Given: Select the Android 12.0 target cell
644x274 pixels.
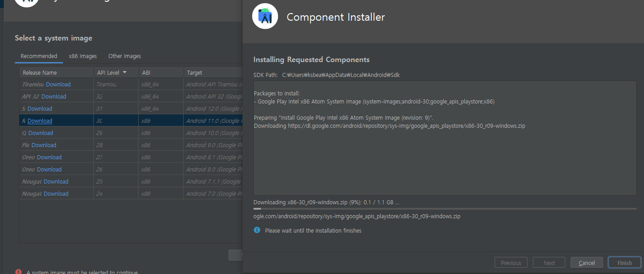Looking at the screenshot, I should pyautogui.click(x=213, y=108).
